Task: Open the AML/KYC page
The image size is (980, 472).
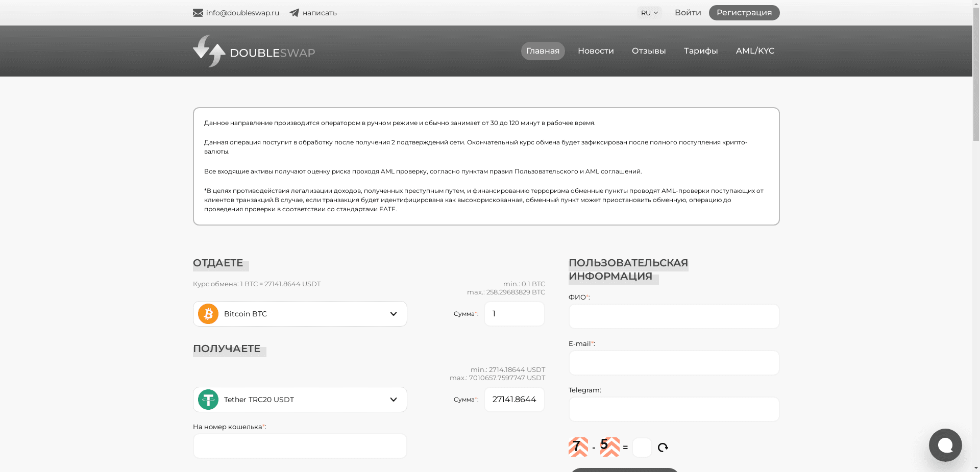Action: point(754,51)
